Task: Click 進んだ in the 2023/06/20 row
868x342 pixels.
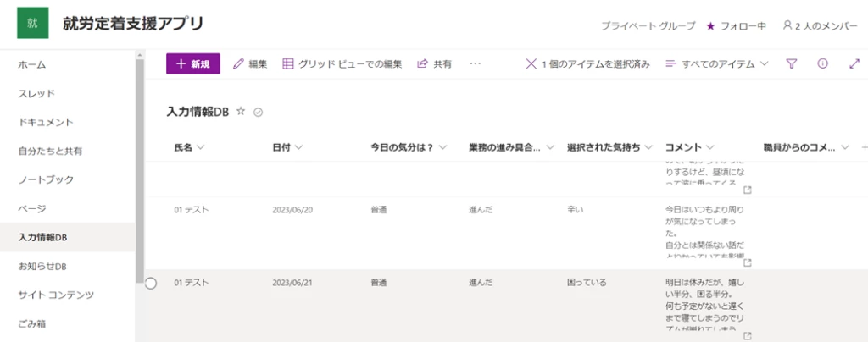Action: click(481, 210)
